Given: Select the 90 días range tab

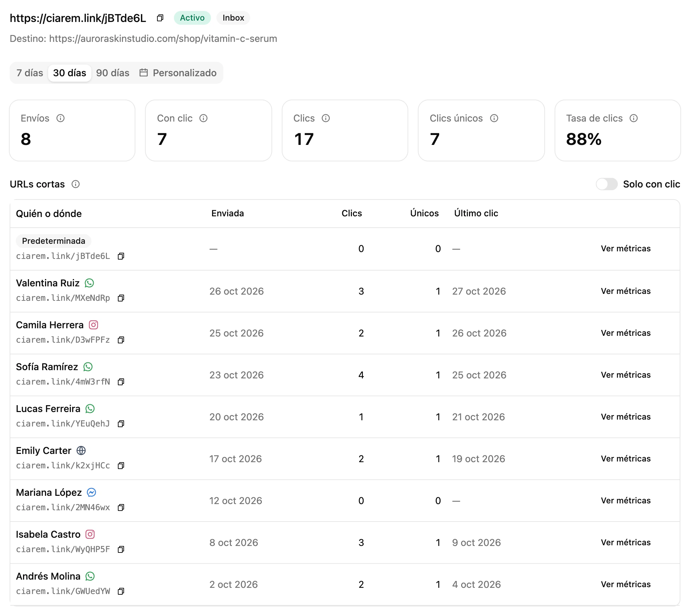Looking at the screenshot, I should tap(113, 73).
